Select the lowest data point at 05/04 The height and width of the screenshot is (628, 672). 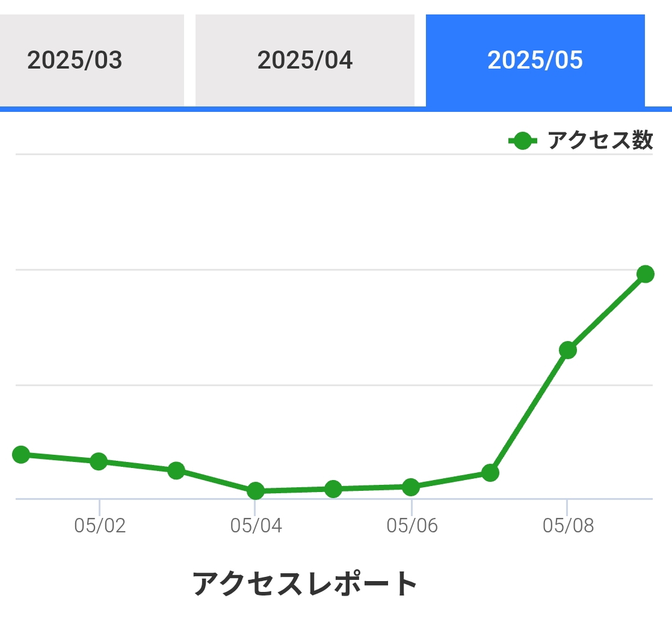pos(256,490)
